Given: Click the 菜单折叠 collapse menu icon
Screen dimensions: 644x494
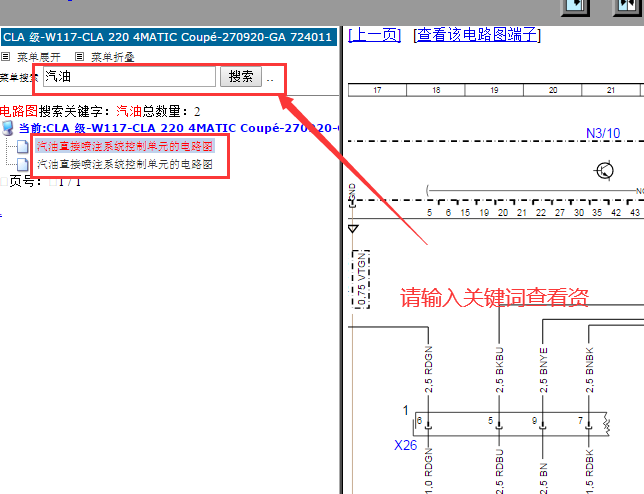Looking at the screenshot, I should tap(80, 57).
